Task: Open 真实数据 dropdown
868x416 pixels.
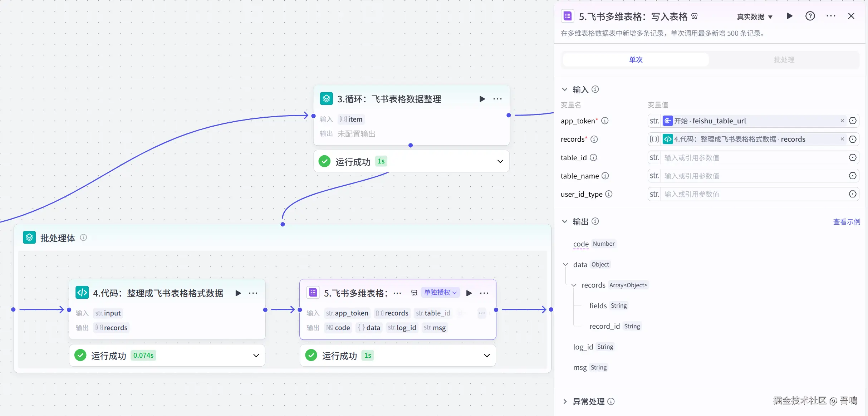Action: (755, 17)
